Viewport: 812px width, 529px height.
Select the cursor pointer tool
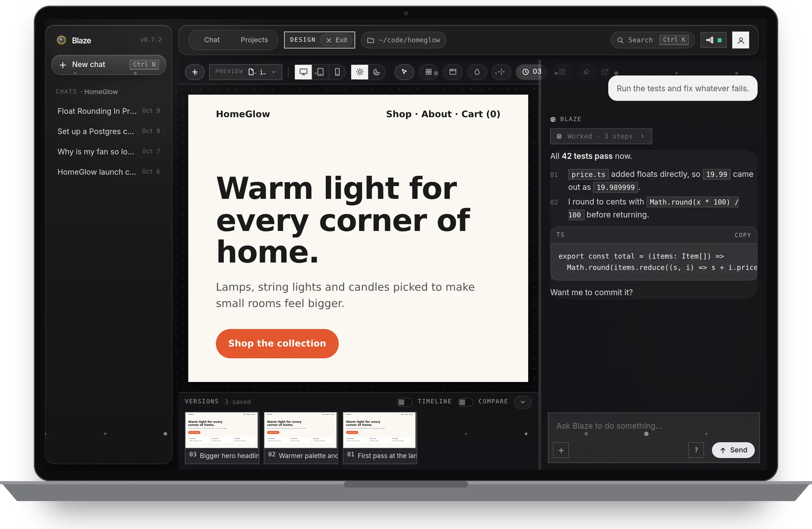click(404, 72)
